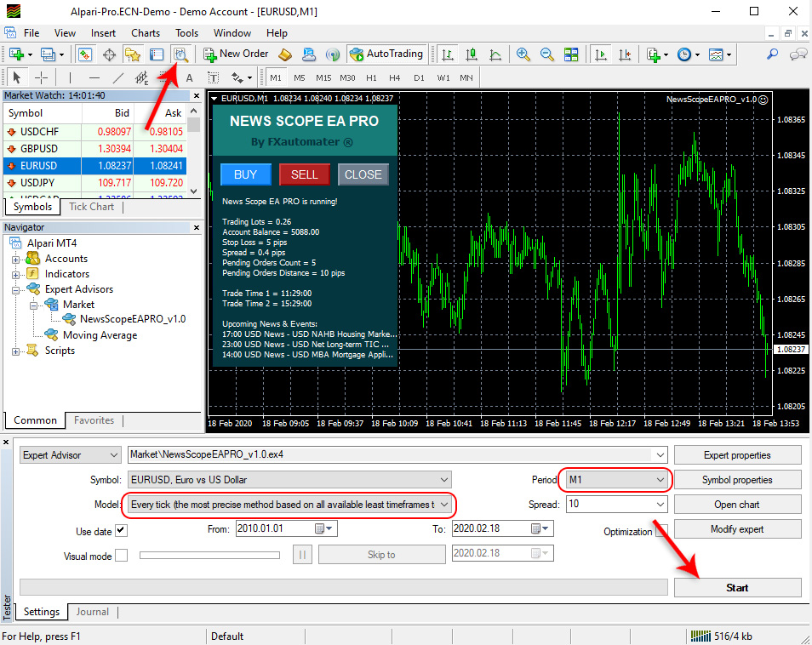Toggle the Use date checkbox
This screenshot has height=645, width=812.
(x=121, y=531)
